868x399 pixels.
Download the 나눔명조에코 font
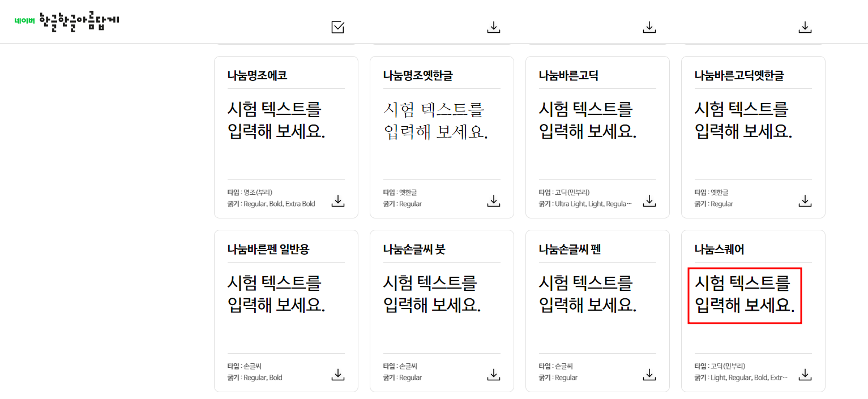coord(337,200)
